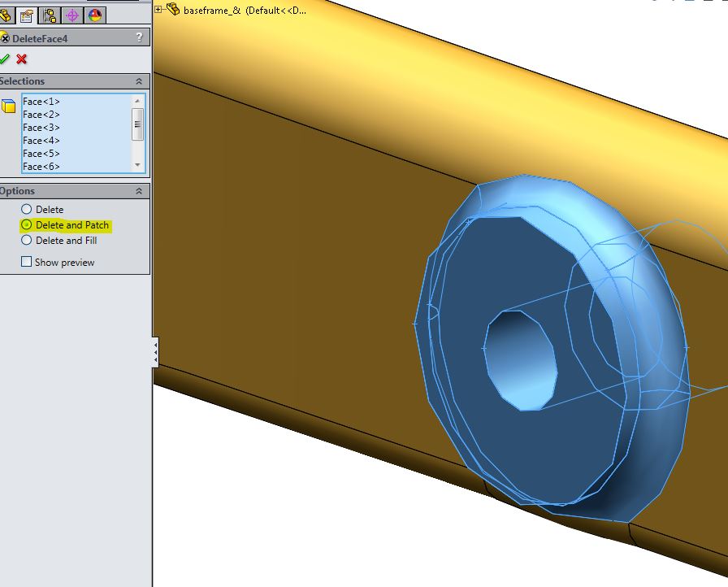Viewport: 728px width, 587px height.
Task: Click the hole inside the blue washer
Action: (x=521, y=361)
